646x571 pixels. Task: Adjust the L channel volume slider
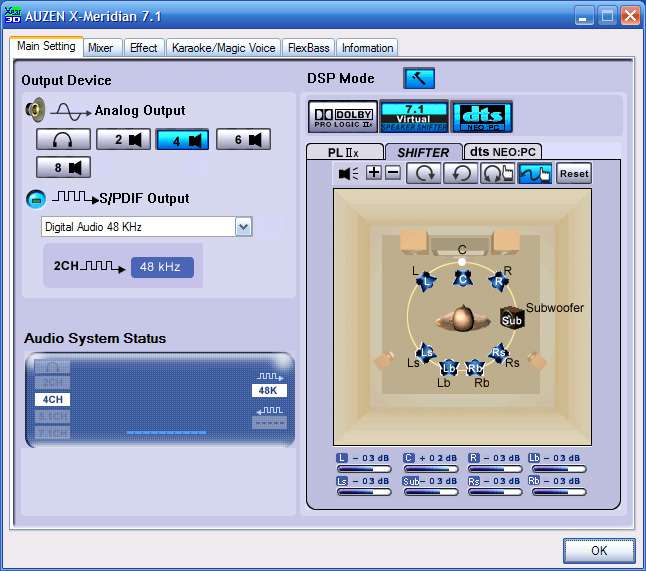click(x=364, y=469)
